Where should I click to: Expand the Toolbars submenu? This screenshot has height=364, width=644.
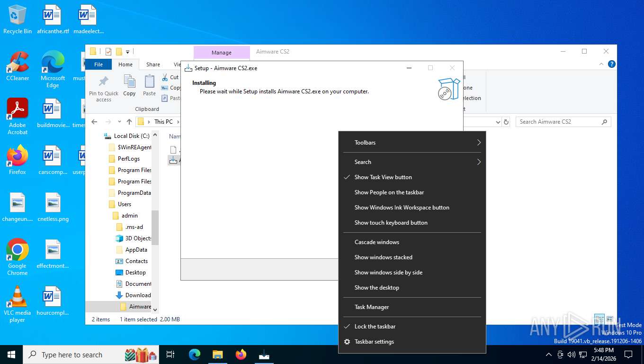[412, 143]
